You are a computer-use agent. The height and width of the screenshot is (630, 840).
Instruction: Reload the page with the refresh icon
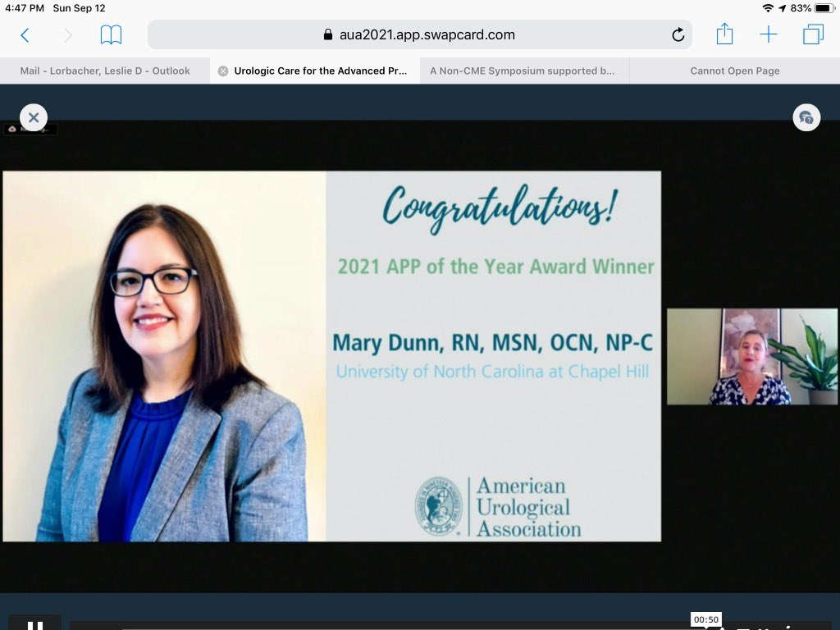pos(678,34)
